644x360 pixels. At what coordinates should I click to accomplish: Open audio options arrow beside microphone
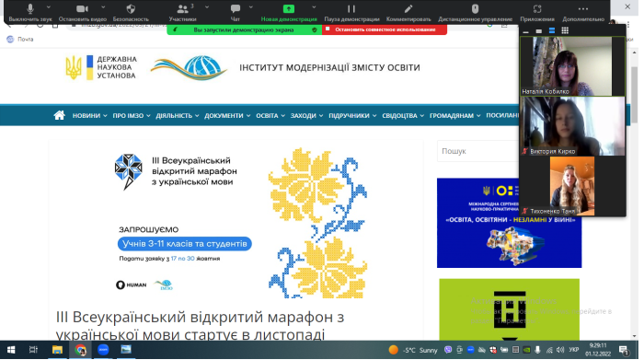(x=49, y=7)
